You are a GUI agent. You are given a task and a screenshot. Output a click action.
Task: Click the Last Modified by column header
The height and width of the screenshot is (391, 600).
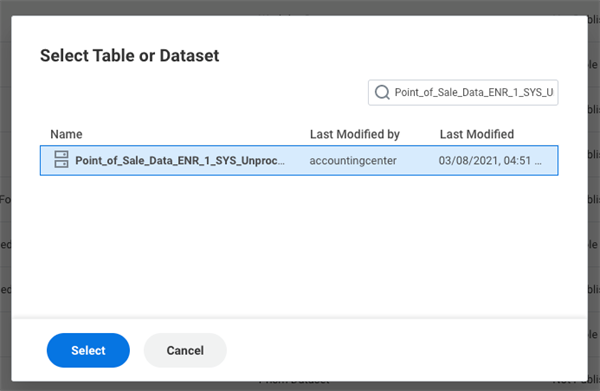pos(355,134)
